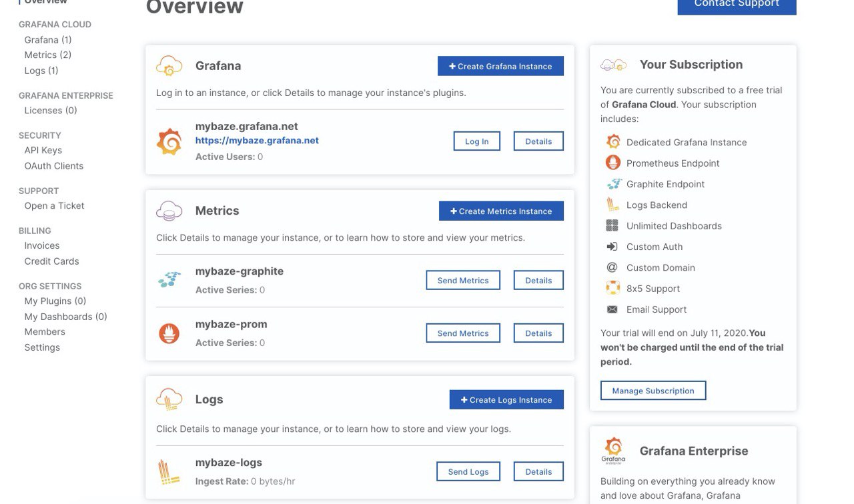
Task: Open Details for mybaze.grafana.net
Action: point(538,141)
